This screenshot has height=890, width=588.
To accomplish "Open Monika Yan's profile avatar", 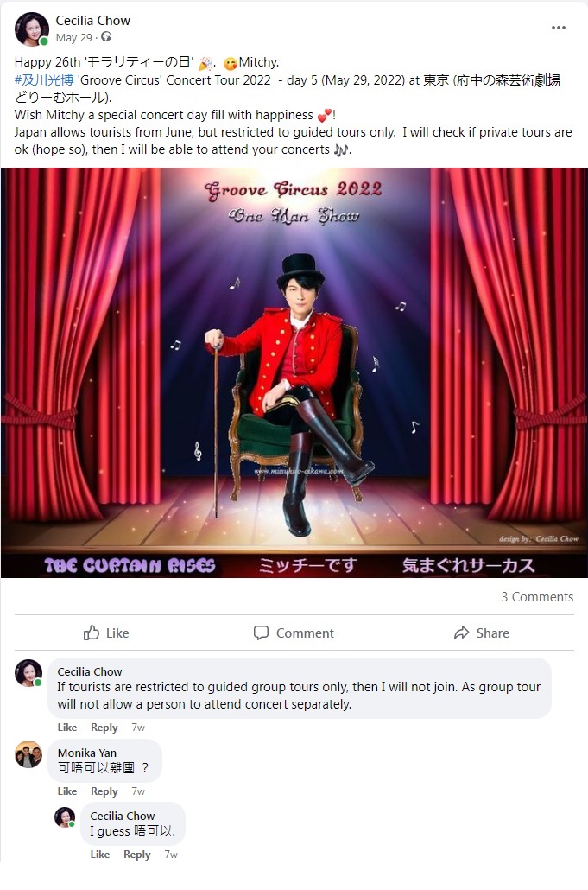I will (28, 754).
